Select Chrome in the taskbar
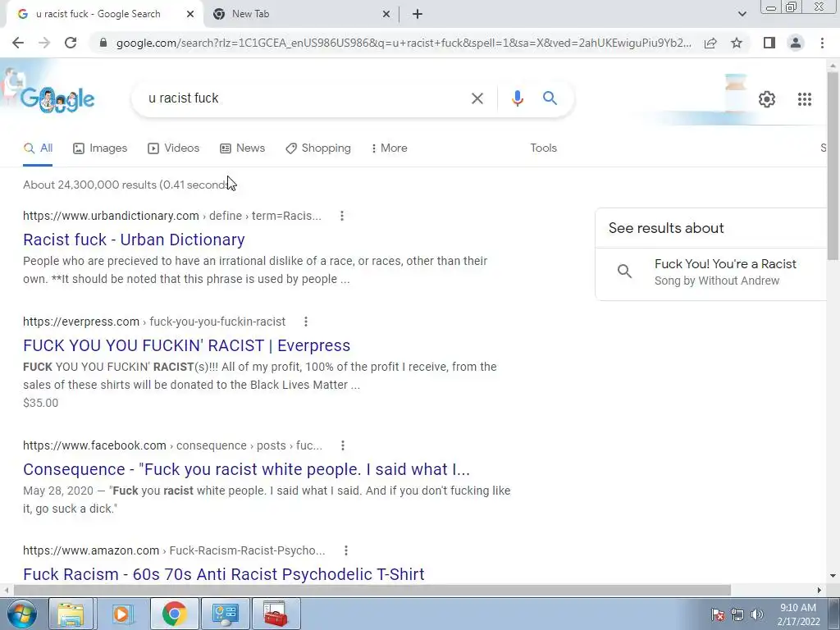The image size is (840, 630). [x=174, y=614]
